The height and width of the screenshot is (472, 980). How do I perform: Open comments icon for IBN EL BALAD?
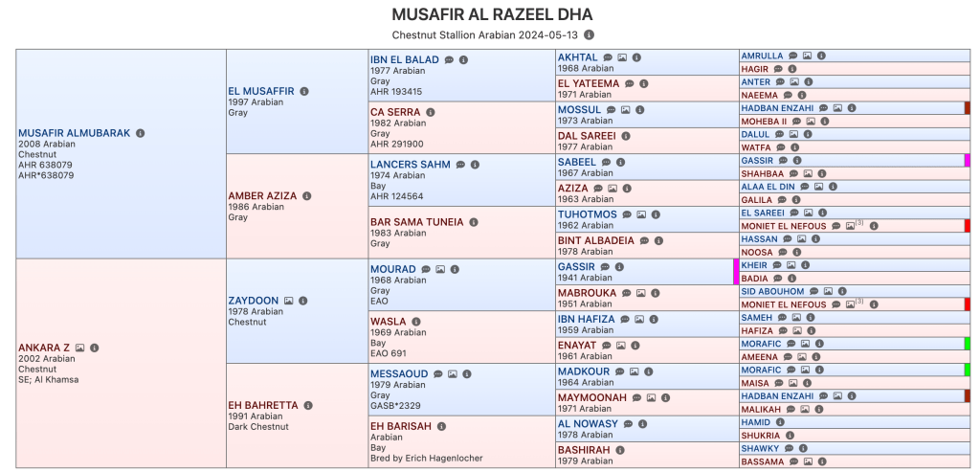[x=448, y=59]
